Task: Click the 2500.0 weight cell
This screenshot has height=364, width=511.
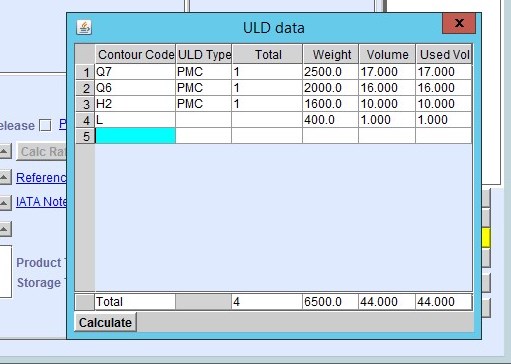Action: point(330,72)
